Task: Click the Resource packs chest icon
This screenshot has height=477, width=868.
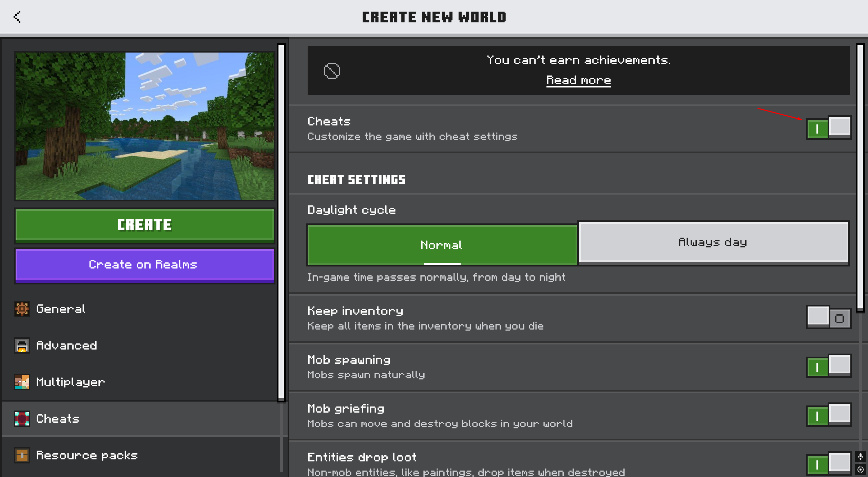Action: tap(22, 456)
